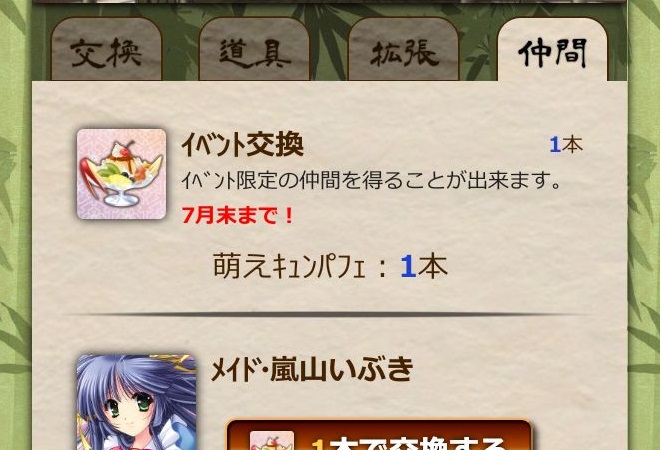This screenshot has height=450, width=661.
Task: Switch to the 交換 tab
Action: click(106, 50)
